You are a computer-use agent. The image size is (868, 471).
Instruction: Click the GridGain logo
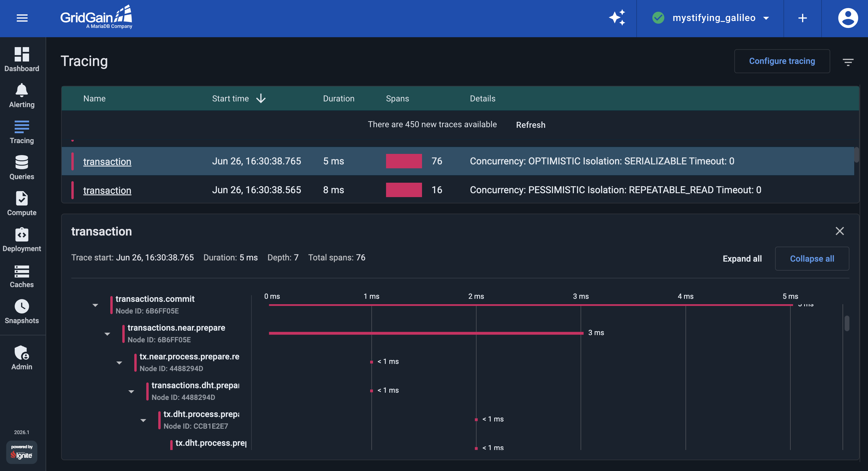(x=97, y=17)
